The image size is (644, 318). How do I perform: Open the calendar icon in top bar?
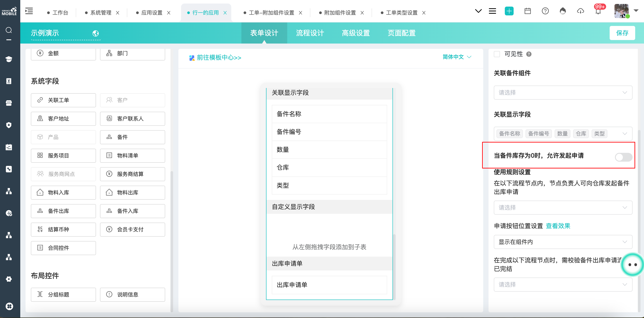pos(527,11)
